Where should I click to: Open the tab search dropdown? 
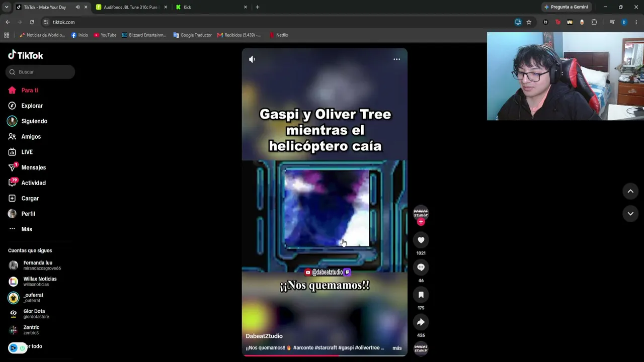click(7, 7)
